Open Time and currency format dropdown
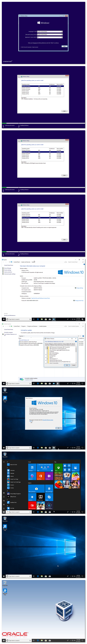The width and height of the screenshot is (87, 644). click(x=50, y=35)
